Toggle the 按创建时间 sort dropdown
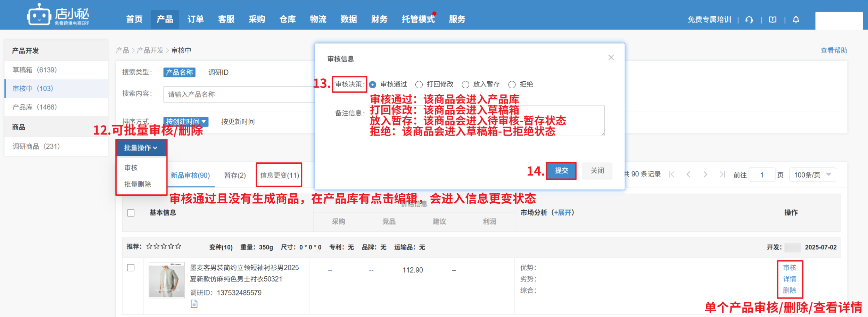 [x=186, y=122]
